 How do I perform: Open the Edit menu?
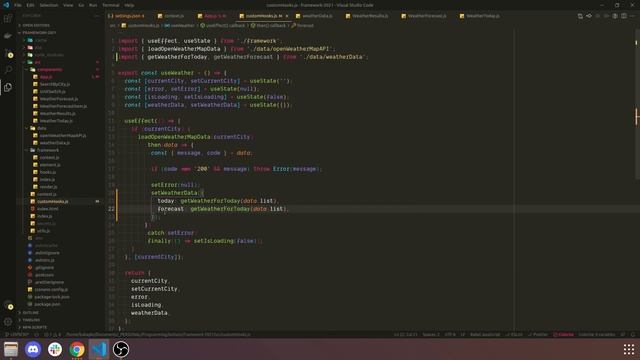(31, 5)
